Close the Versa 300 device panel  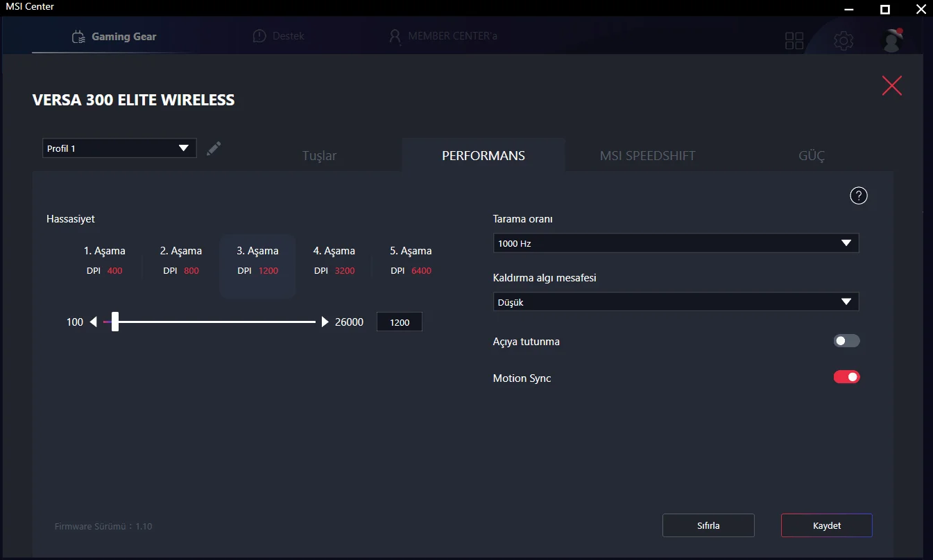click(x=892, y=85)
